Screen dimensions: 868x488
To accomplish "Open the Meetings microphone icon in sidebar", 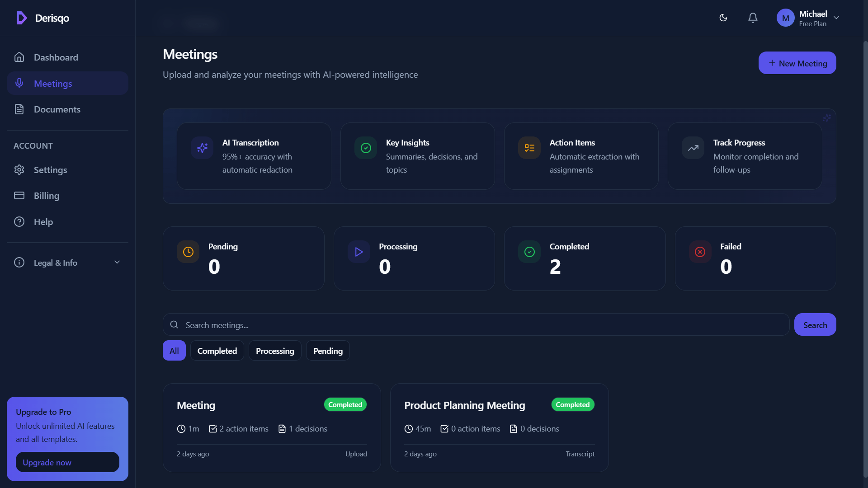I will coord(19,83).
